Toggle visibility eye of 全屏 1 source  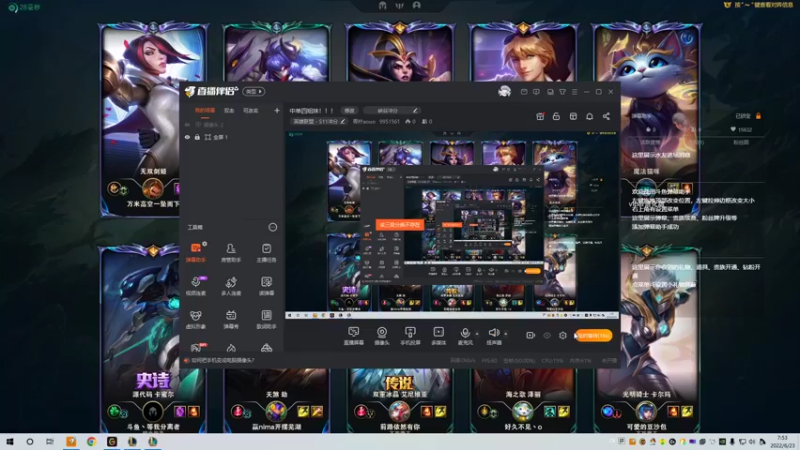click(187, 137)
